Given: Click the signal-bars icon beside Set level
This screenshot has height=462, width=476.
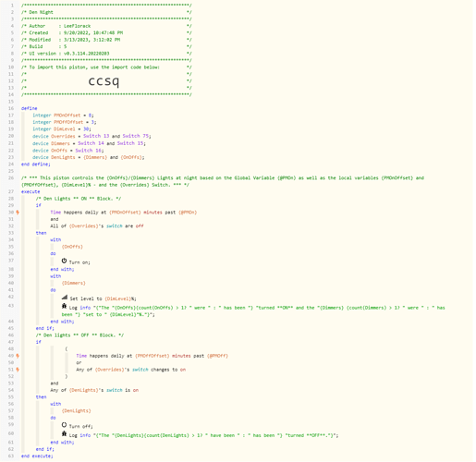Looking at the screenshot, I should coord(65,298).
